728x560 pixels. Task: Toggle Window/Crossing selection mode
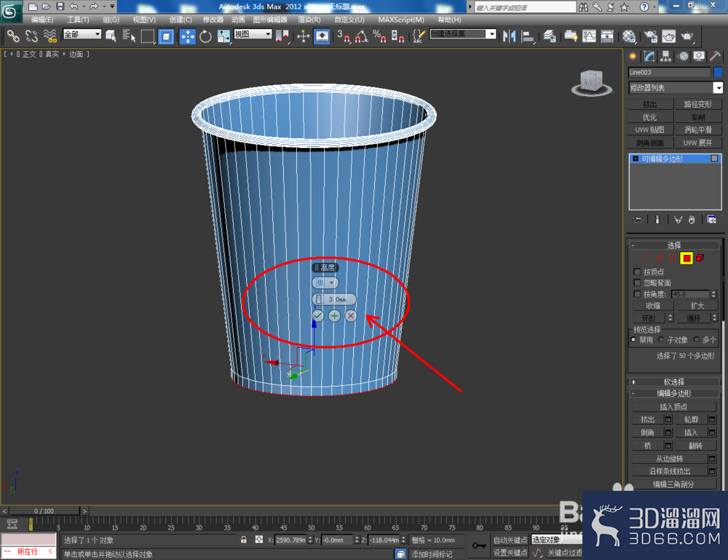(166, 36)
